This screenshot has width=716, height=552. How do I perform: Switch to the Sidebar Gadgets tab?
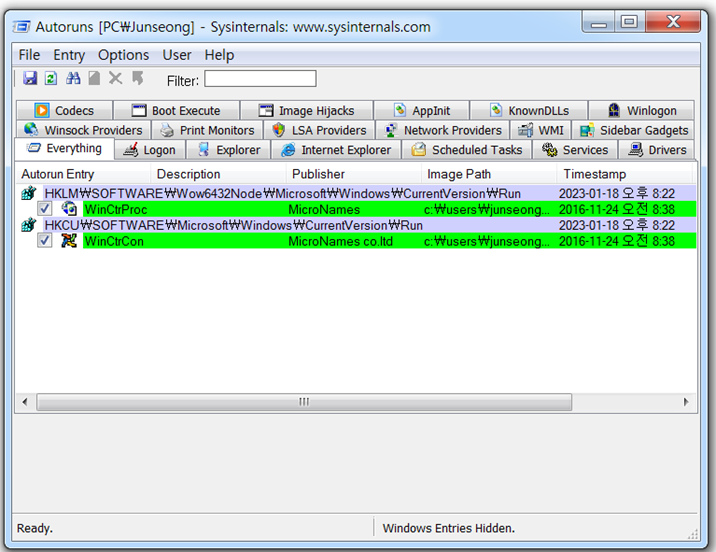634,130
